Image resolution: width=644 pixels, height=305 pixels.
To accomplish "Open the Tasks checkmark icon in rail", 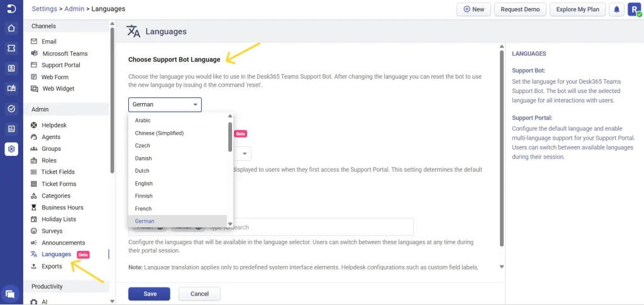I will click(11, 109).
